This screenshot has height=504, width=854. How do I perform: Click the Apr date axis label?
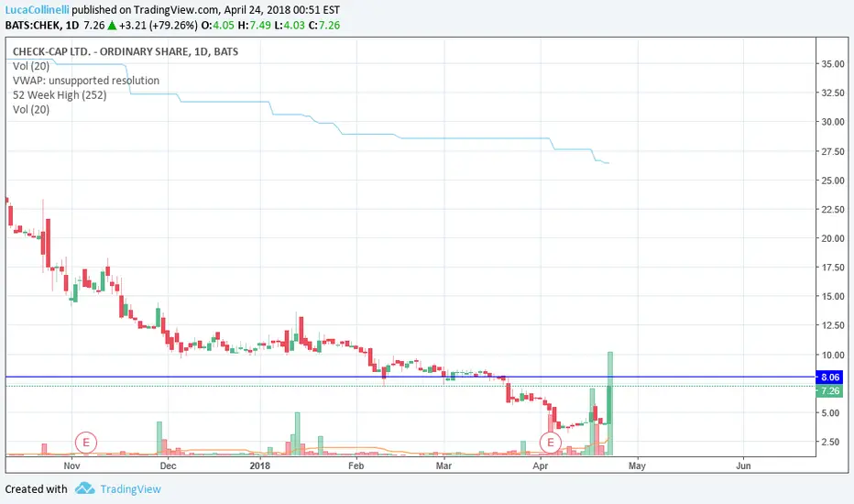click(x=541, y=466)
